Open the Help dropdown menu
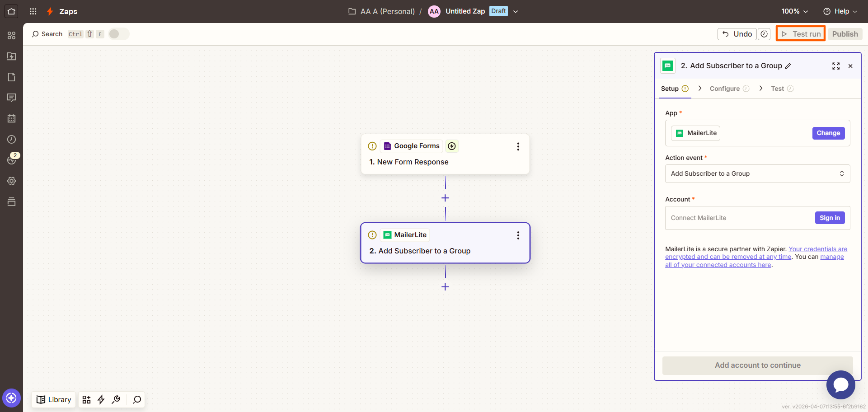868x412 pixels. tap(840, 11)
